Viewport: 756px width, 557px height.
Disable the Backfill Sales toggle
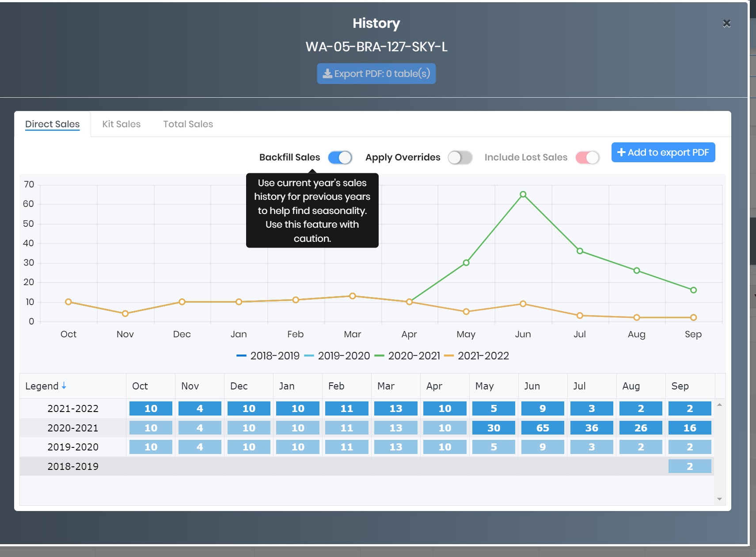pyautogui.click(x=340, y=157)
